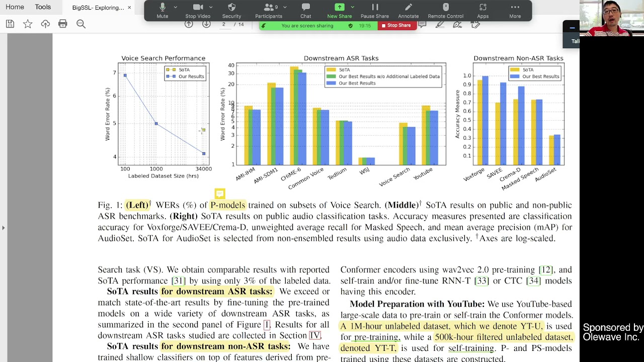644x362 pixels.
Task: Click the total page count '14'
Action: pyautogui.click(x=241, y=25)
